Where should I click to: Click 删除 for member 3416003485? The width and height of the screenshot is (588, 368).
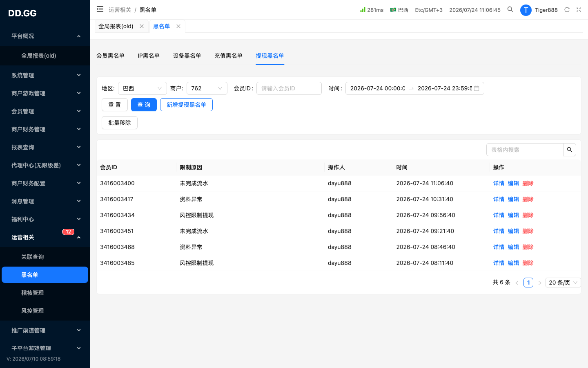(528, 263)
